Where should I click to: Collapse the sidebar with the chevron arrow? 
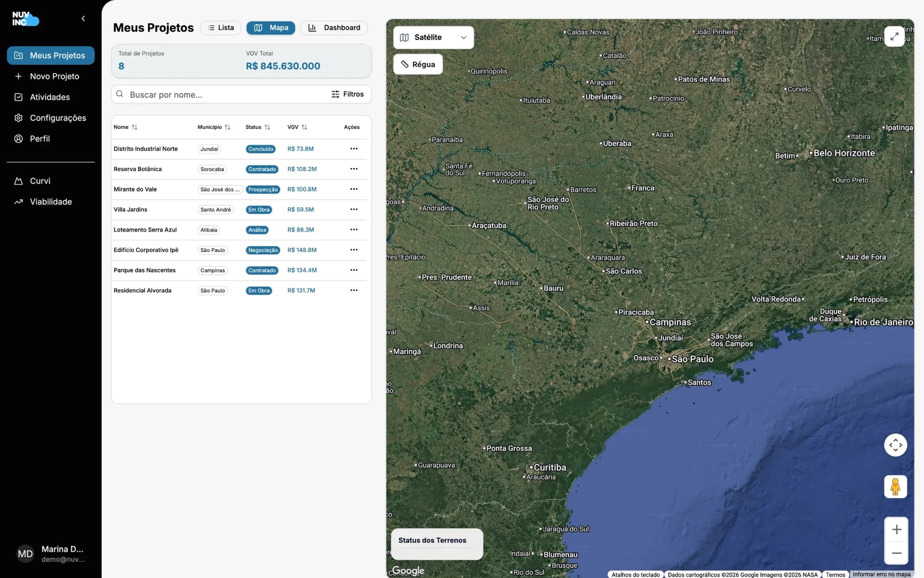[x=83, y=18]
